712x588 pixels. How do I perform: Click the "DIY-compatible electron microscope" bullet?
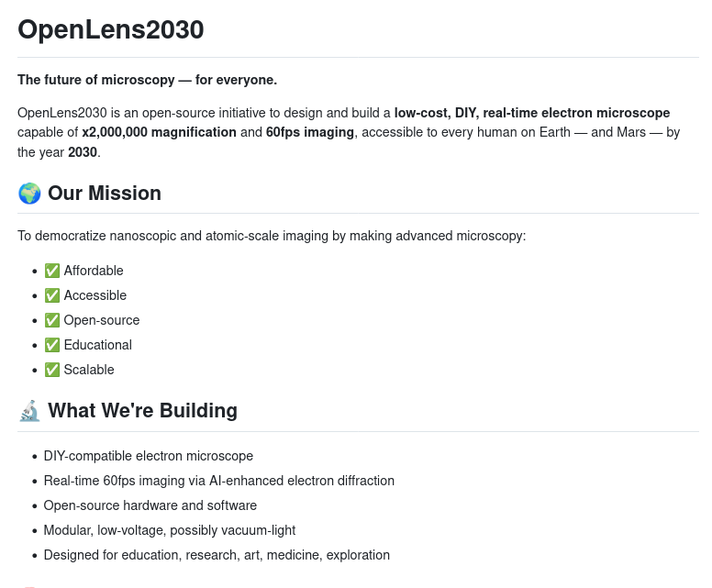click(x=148, y=456)
